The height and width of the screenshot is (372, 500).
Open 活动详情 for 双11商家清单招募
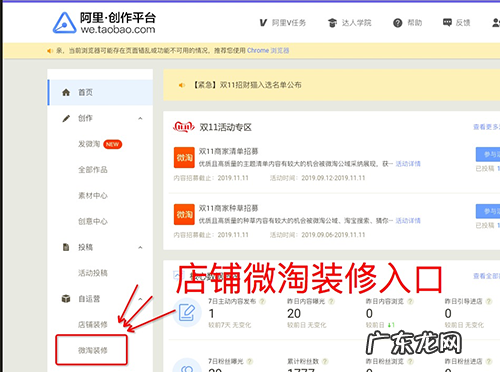[408, 164]
